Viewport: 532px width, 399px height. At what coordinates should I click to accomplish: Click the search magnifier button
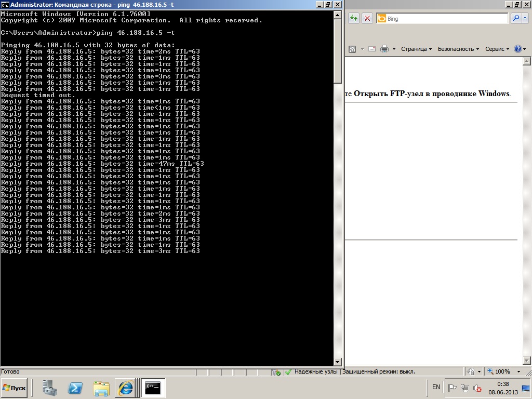pos(515,18)
